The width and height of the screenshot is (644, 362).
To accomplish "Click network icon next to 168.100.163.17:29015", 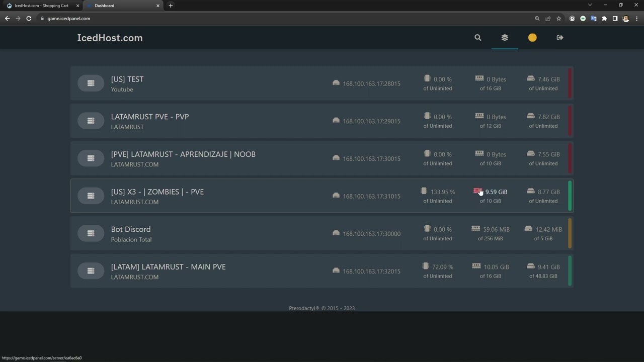I will point(336,120).
